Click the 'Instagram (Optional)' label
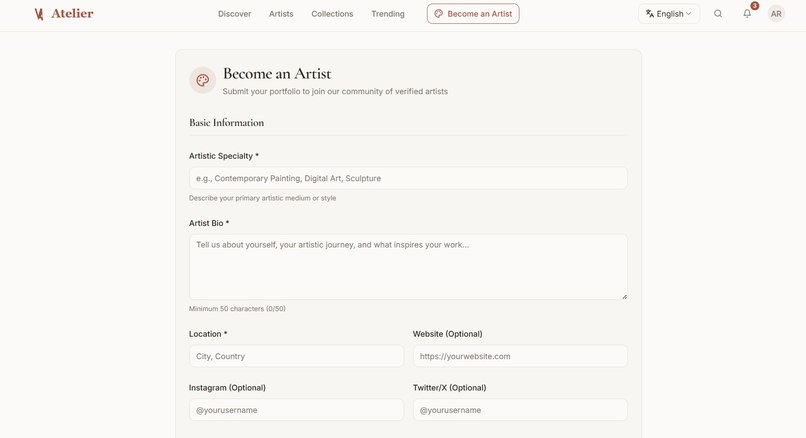Viewport: 806px width, 438px height. (227, 388)
